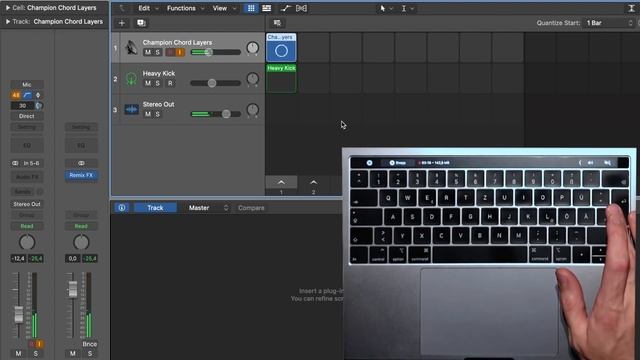640x360 pixels.
Task: Trigger the Champion Chord Layers cell
Action: (281, 51)
